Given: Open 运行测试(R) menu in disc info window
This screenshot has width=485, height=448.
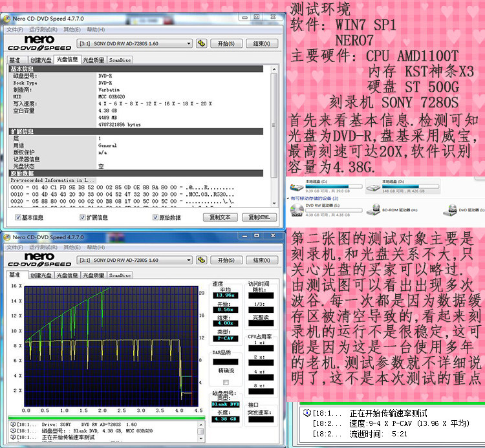Looking at the screenshot, I should click(x=43, y=30).
